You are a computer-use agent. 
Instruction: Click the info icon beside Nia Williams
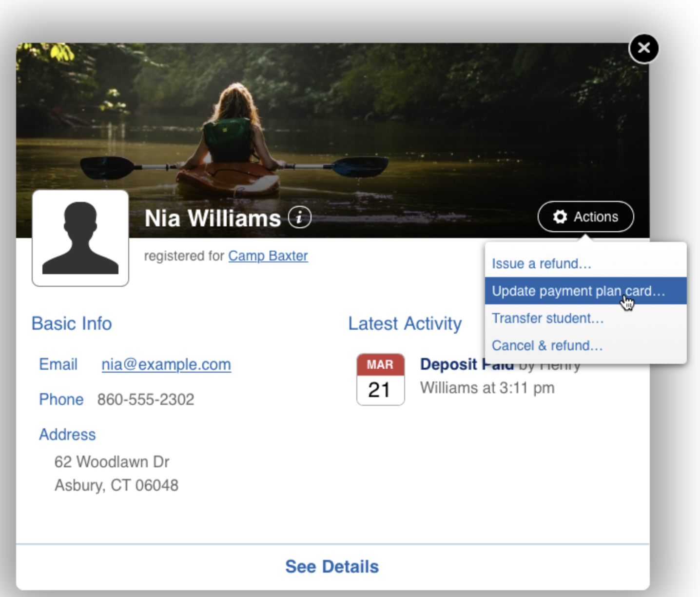(x=299, y=218)
